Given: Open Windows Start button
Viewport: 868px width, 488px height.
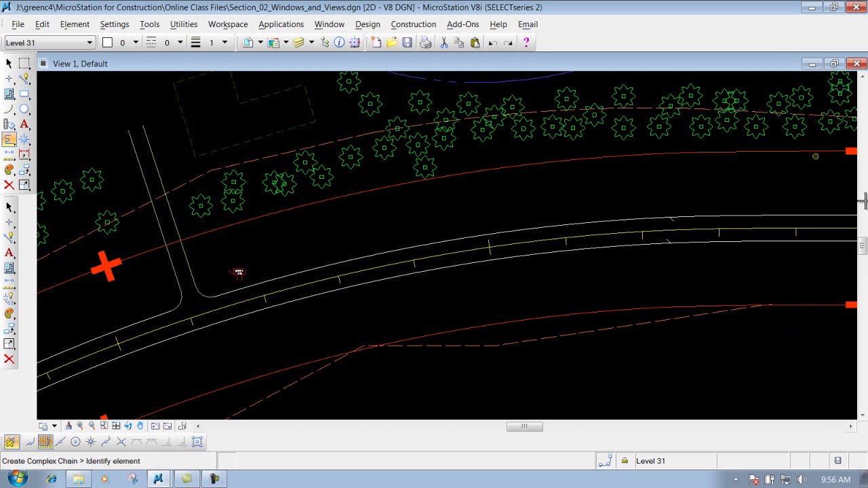Looking at the screenshot, I should [x=17, y=479].
